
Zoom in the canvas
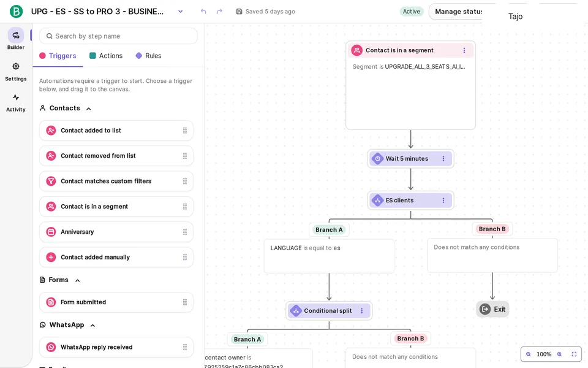coord(559,354)
